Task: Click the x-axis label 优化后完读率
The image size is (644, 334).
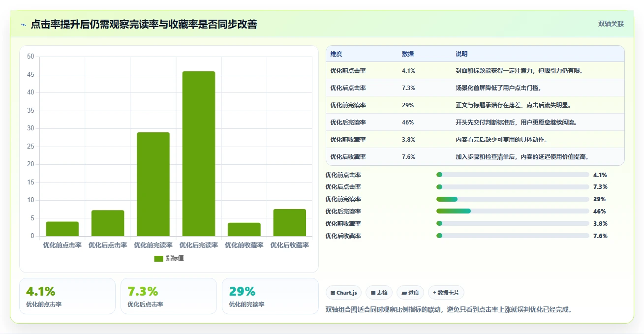Action: point(199,245)
